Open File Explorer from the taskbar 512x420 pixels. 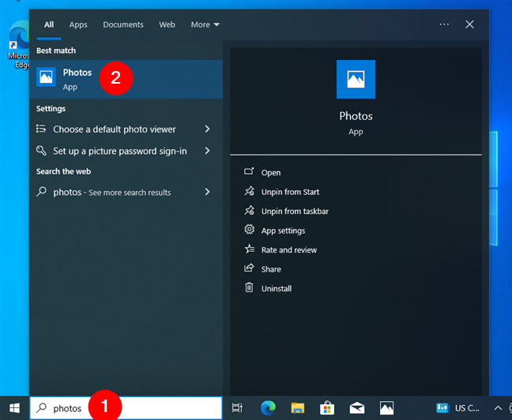click(297, 408)
